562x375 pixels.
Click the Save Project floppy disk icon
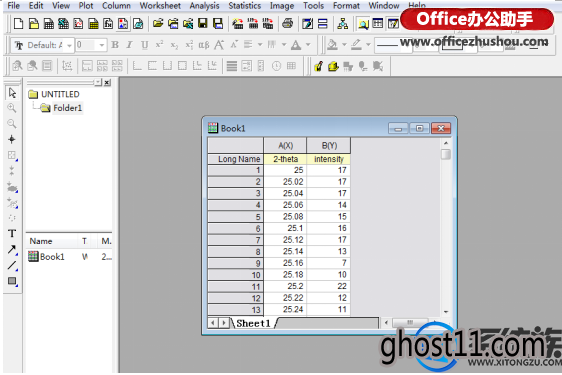(203, 24)
